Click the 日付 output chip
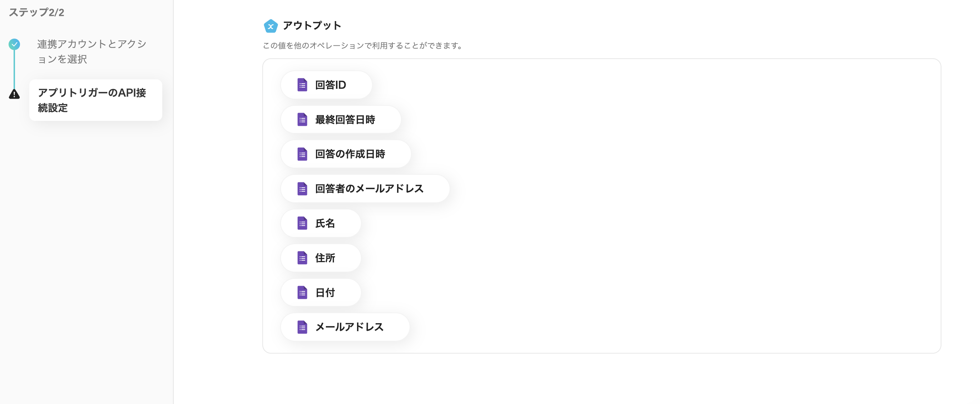The height and width of the screenshot is (404, 980). point(321,292)
